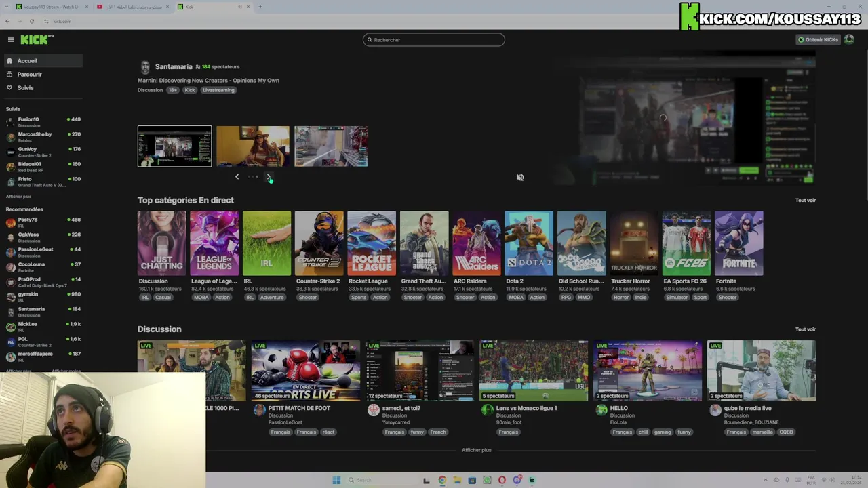Open Opera browser from the taskbar
This screenshot has height=488, width=868.
click(502, 481)
